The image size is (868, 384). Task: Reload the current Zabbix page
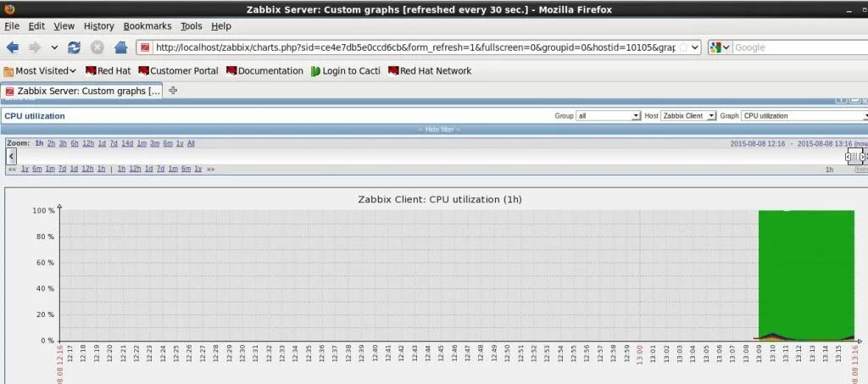point(75,47)
